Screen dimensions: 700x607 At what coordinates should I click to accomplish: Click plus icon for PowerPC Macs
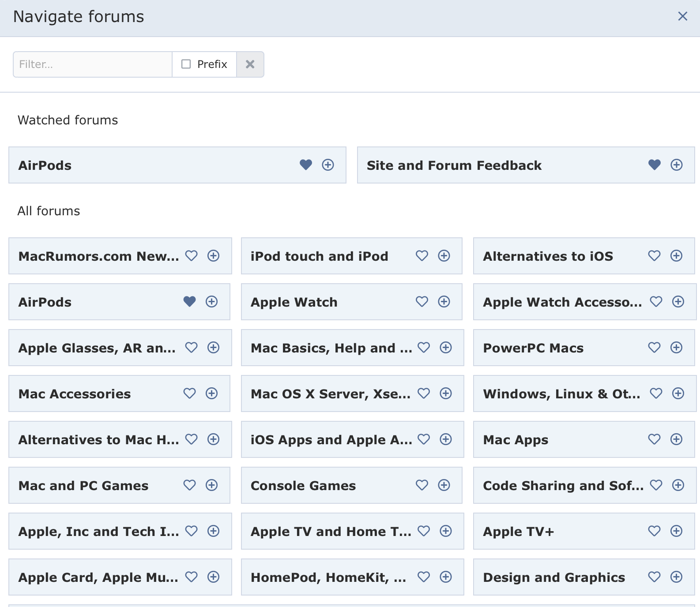(x=677, y=348)
